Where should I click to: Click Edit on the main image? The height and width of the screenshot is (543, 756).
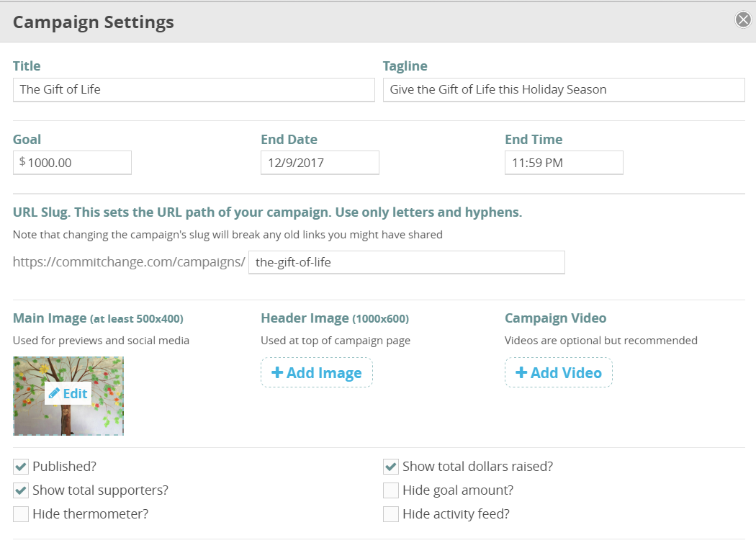[68, 393]
